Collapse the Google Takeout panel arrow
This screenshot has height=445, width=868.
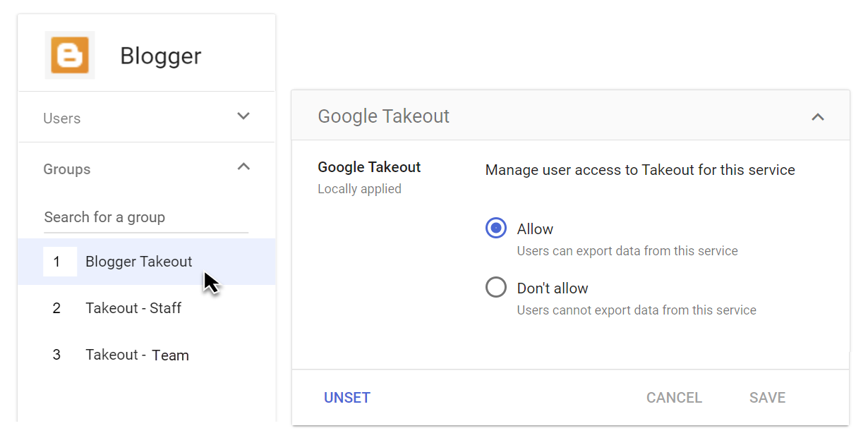(x=818, y=117)
